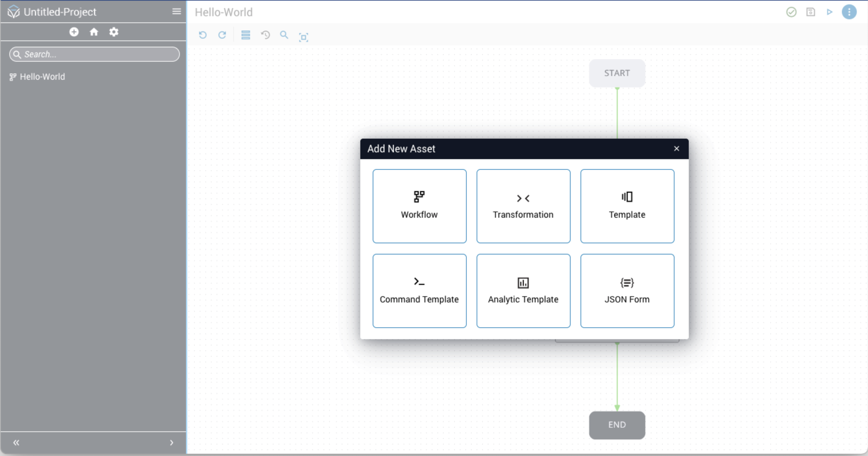Choose Transformation asset card
Image resolution: width=868 pixels, height=456 pixels.
[x=523, y=206]
